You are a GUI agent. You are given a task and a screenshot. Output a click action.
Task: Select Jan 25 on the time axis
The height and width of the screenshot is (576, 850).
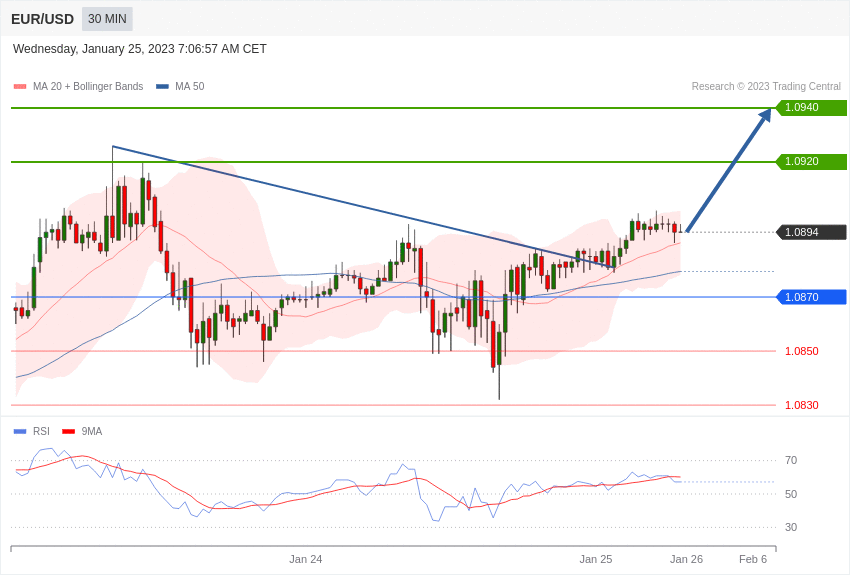click(596, 559)
